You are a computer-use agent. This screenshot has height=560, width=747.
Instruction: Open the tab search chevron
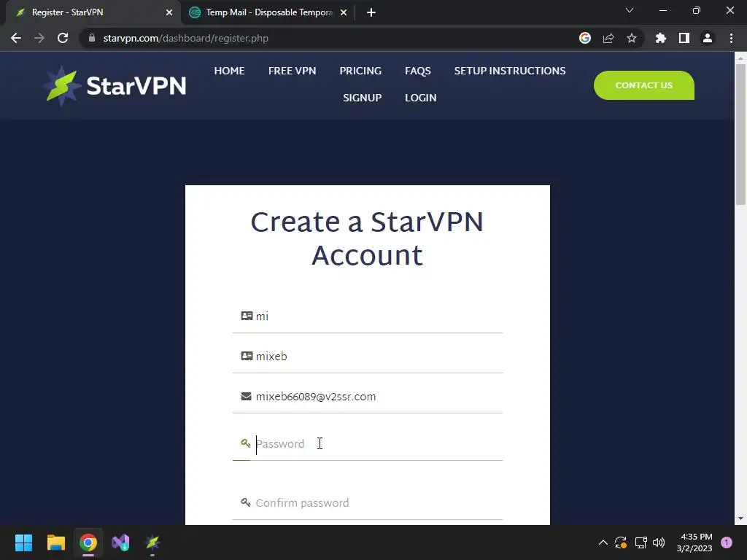pyautogui.click(x=630, y=10)
